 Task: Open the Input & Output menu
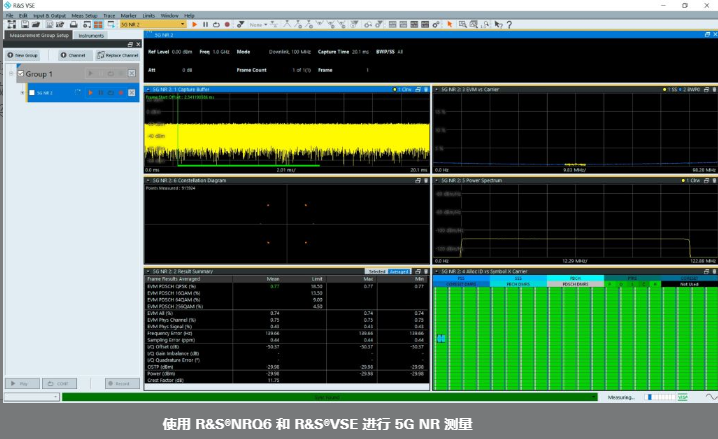pyautogui.click(x=49, y=16)
